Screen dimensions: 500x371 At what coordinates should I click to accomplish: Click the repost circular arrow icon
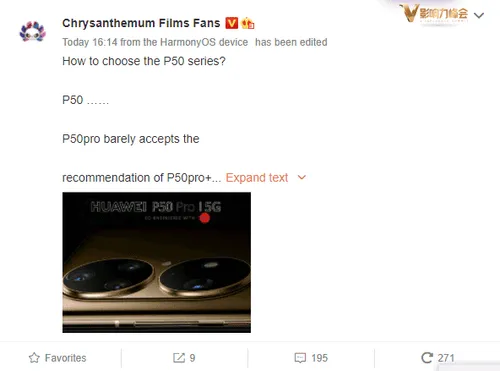[x=427, y=358]
